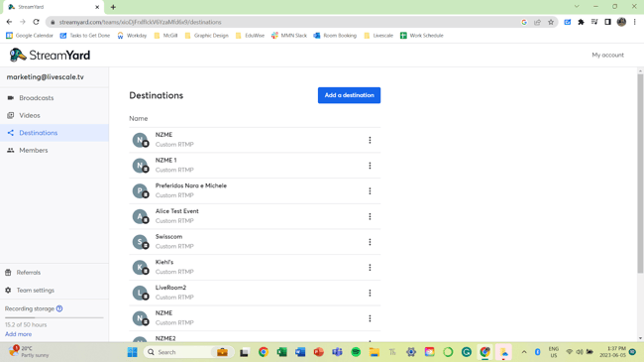Image resolution: width=644 pixels, height=362 pixels.
Task: Open options menu for NZME above NZME2
Action: coord(370,318)
